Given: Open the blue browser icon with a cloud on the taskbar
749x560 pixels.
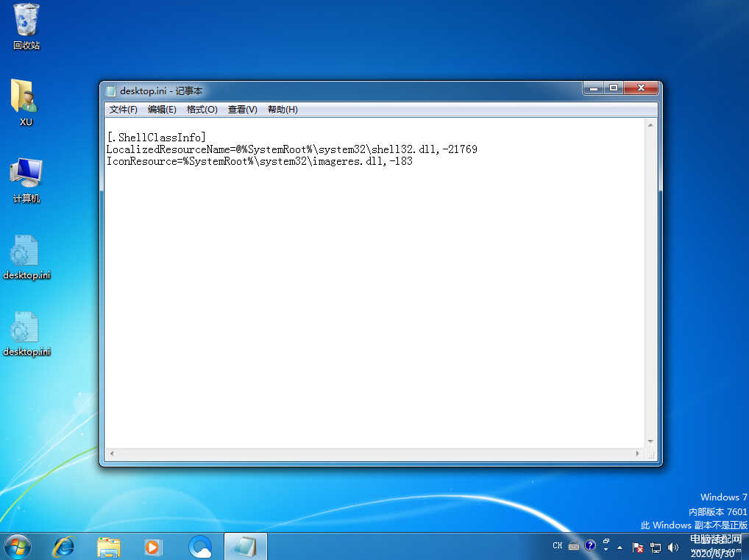Looking at the screenshot, I should pos(200,547).
